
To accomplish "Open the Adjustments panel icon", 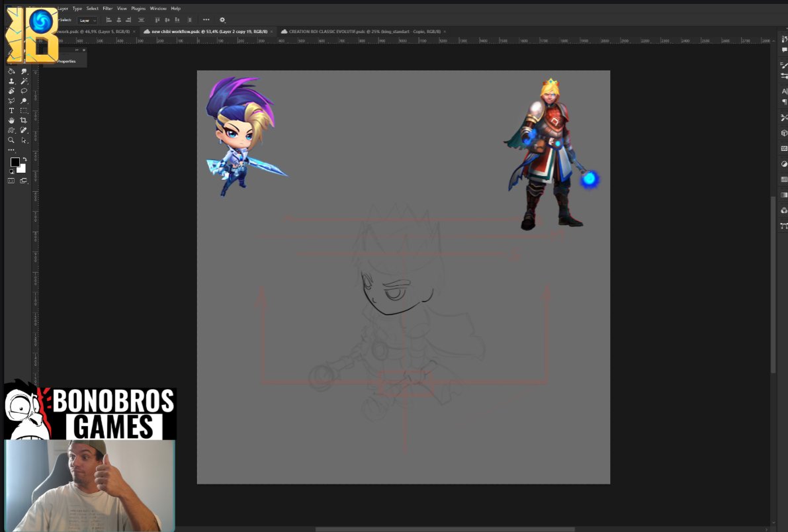I will (783, 164).
